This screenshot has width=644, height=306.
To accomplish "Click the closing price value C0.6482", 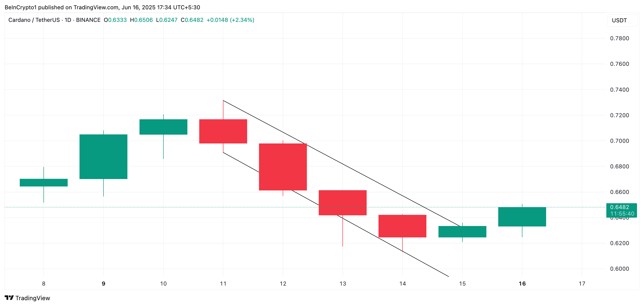I will coord(192,20).
